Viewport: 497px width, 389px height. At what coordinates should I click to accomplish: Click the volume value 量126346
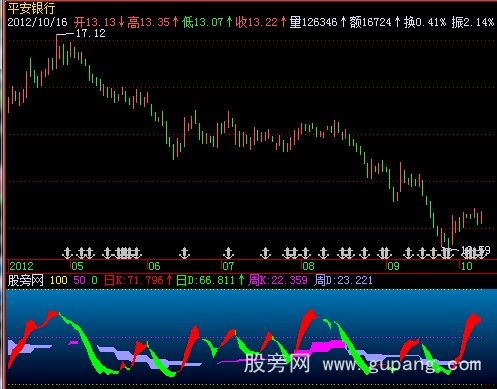click(x=313, y=22)
